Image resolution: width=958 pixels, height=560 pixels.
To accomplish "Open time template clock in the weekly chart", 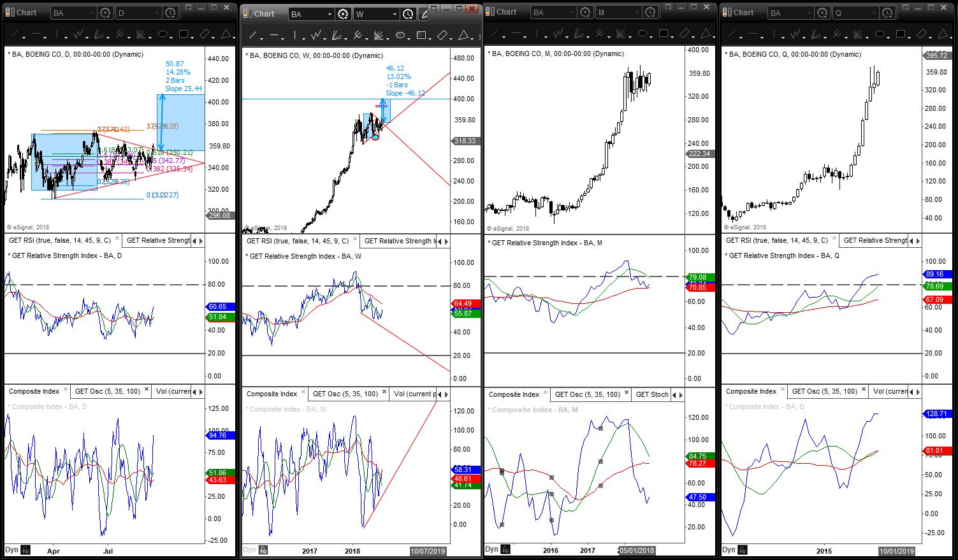I will click(x=408, y=14).
